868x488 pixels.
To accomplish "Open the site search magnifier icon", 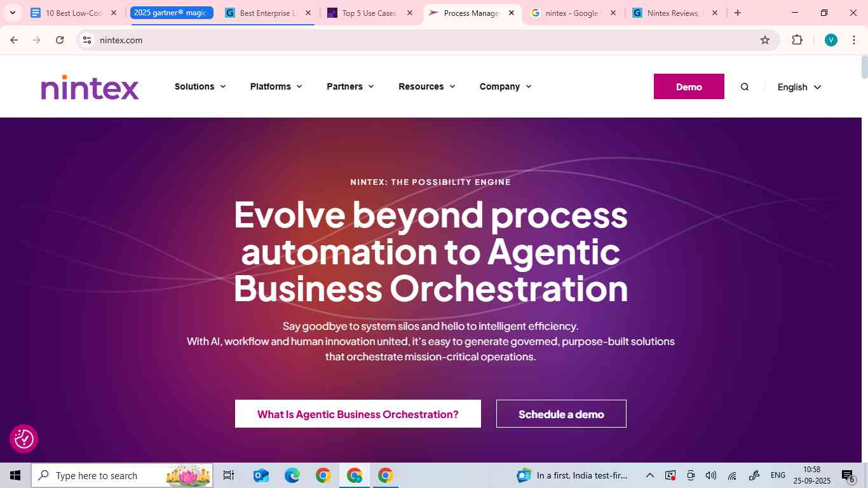I will [x=745, y=87].
